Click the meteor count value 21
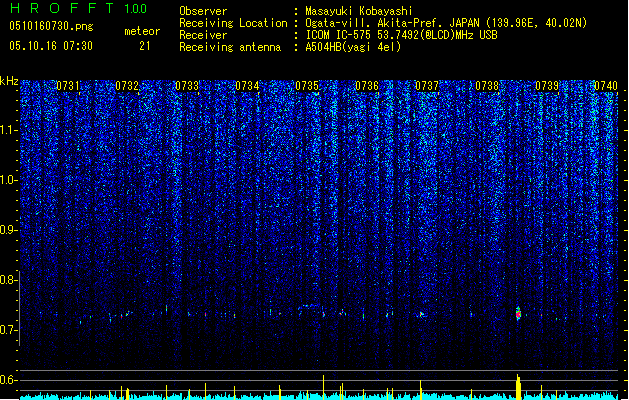Image resolution: width=629 pixels, height=400 pixels. pos(144,46)
